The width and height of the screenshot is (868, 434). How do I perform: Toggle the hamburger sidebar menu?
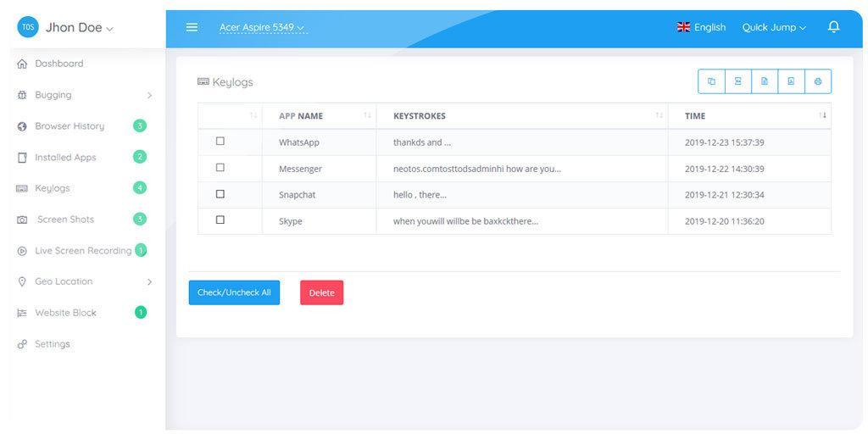click(x=192, y=27)
